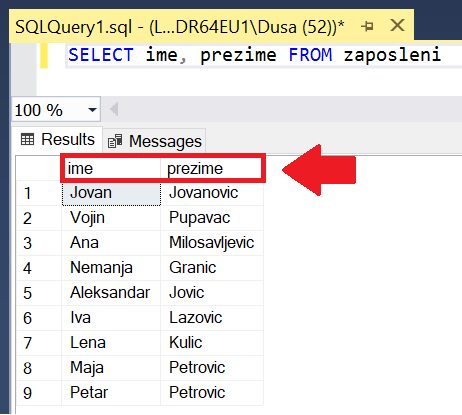462x415 pixels.
Task: Select the Lena cell
Action: pos(111,343)
